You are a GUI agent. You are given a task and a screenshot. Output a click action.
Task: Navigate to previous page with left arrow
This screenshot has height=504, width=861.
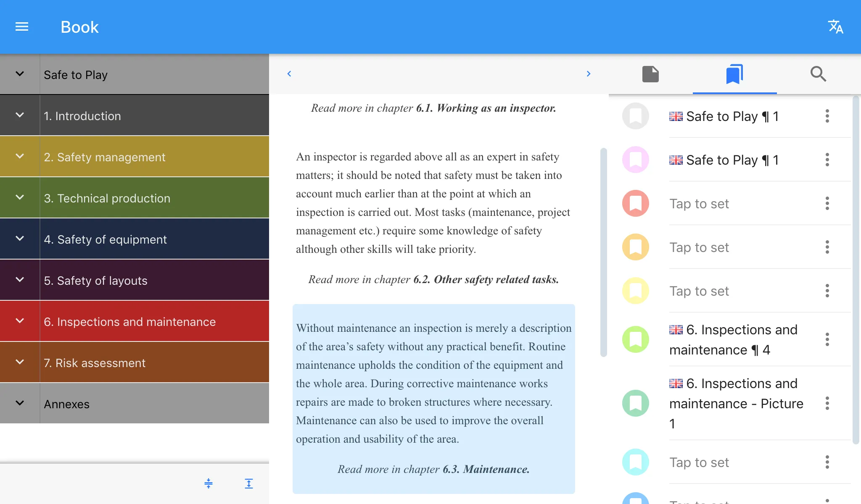coord(289,73)
